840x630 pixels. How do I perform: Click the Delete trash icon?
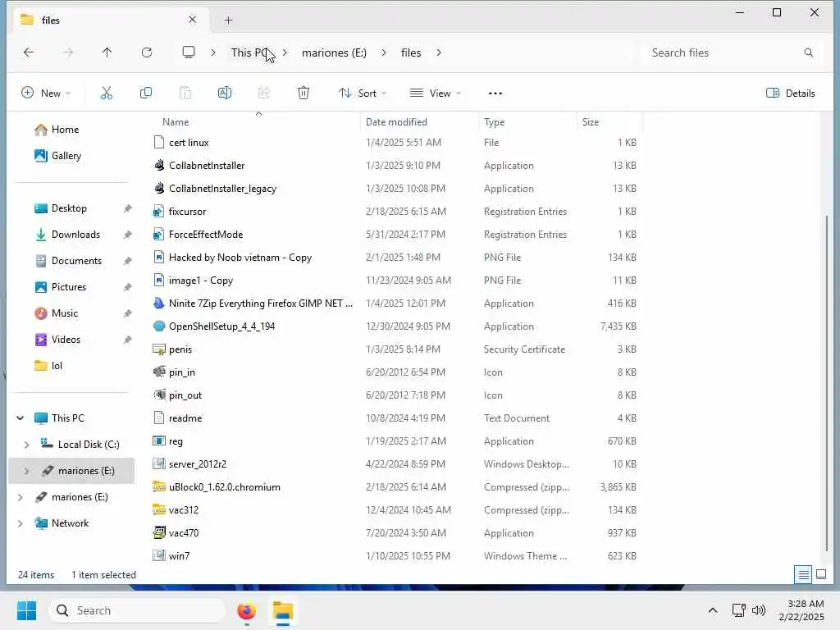(304, 93)
